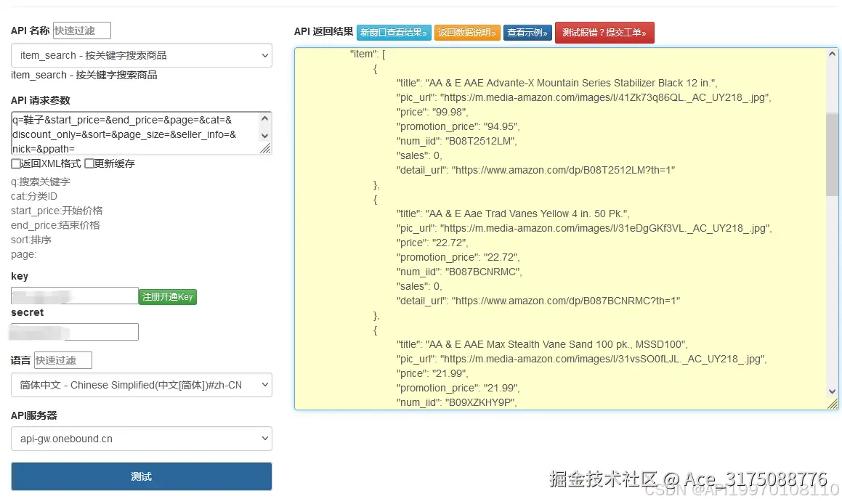Focus the language quick filter field
842x504 pixels.
click(63, 360)
